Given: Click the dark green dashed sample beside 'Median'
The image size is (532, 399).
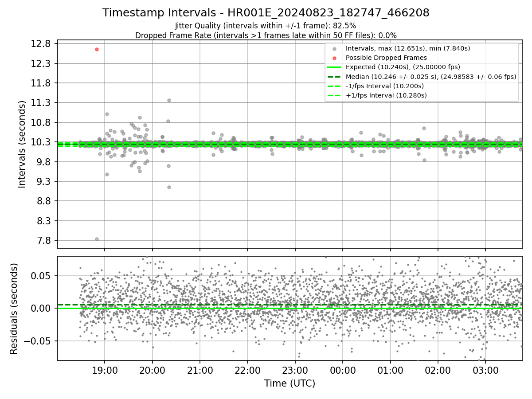Looking at the screenshot, I should click(334, 77).
